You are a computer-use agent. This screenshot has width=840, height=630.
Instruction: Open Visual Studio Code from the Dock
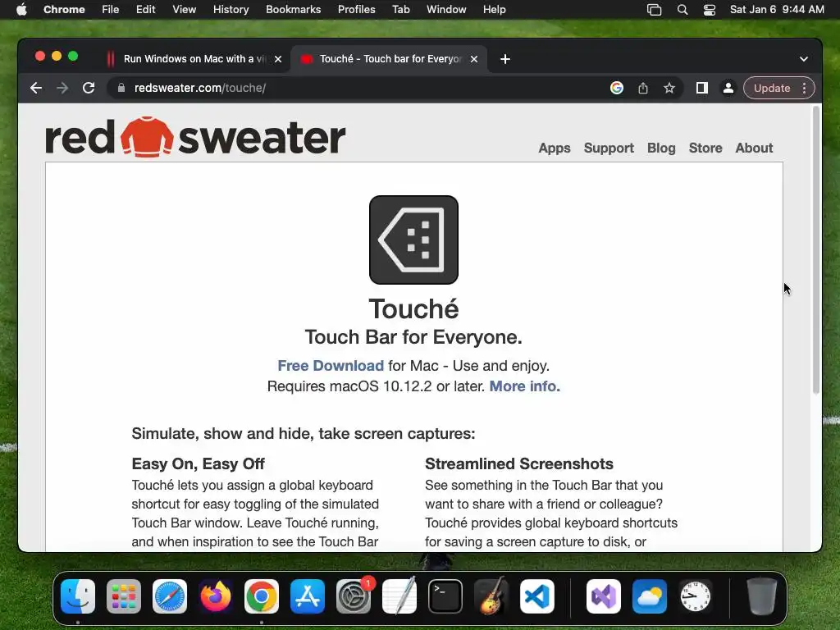537,596
